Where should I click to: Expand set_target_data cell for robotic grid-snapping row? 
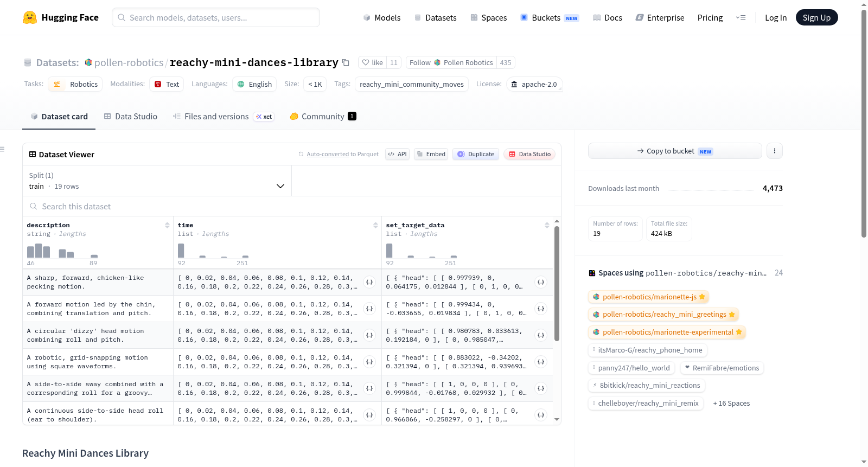[541, 362]
